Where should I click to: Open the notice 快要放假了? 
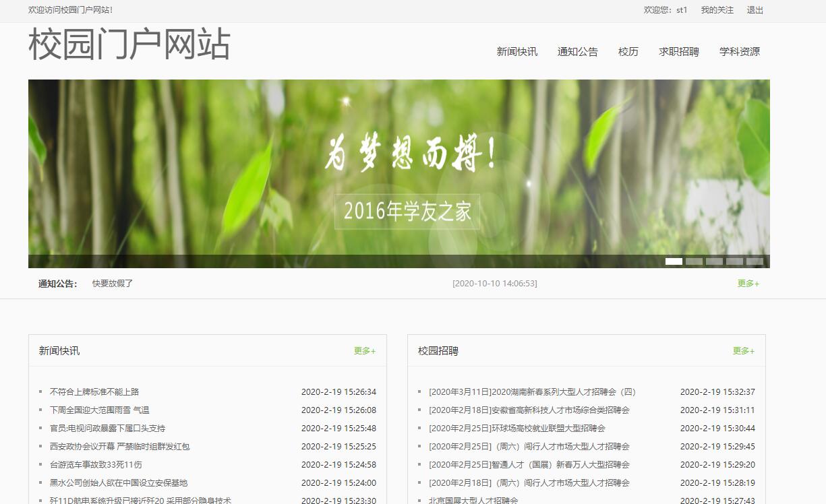(x=111, y=283)
